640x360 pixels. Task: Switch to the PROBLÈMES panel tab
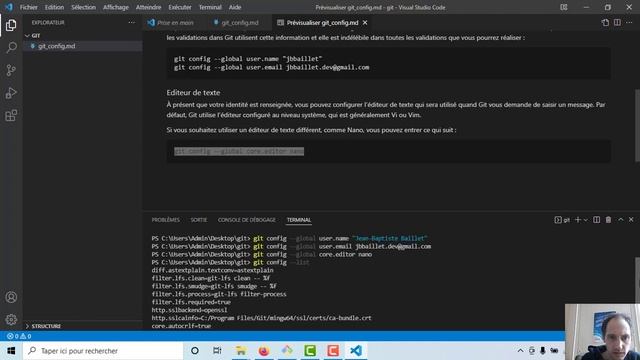(x=165, y=220)
